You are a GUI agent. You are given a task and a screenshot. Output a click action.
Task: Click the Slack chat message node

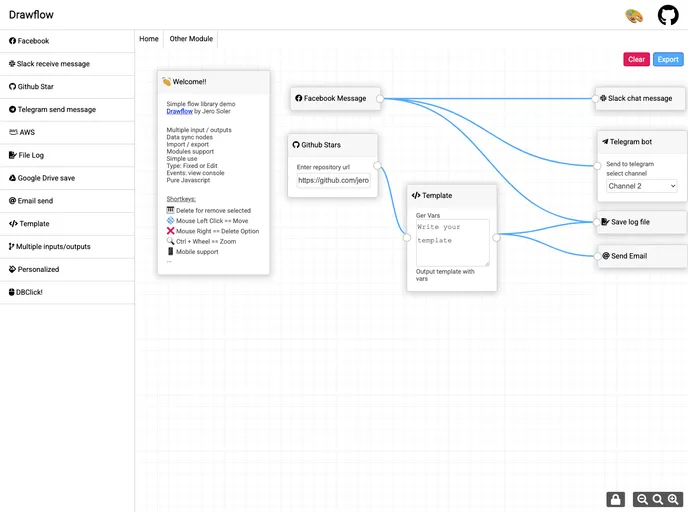coord(640,98)
